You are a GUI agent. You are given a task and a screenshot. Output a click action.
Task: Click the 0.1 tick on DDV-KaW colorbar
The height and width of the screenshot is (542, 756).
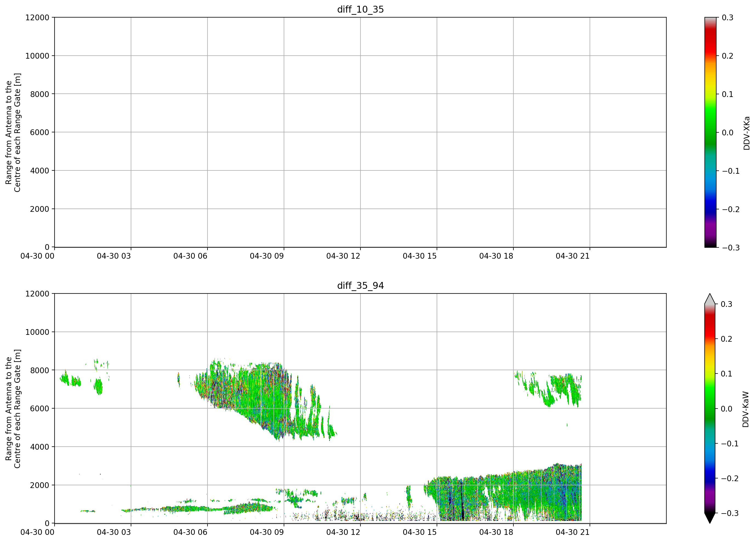coord(727,373)
